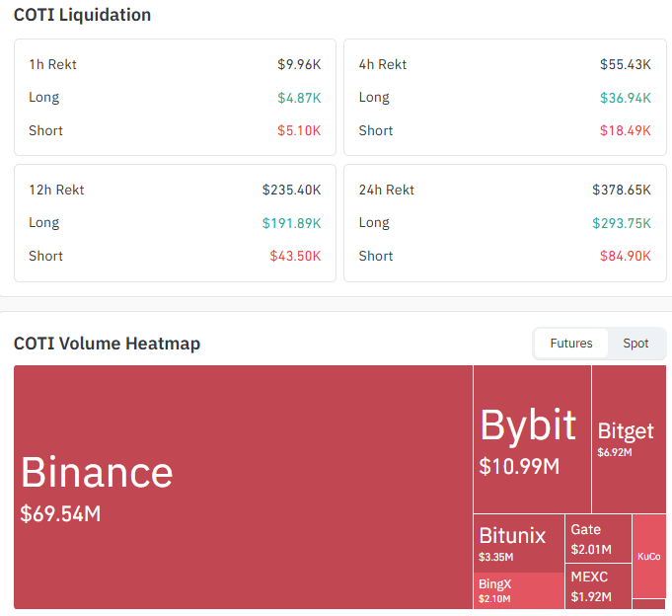Click the 12h Rekt total $235.40K
Image resolution: width=672 pixels, height=616 pixels.
[291, 190]
